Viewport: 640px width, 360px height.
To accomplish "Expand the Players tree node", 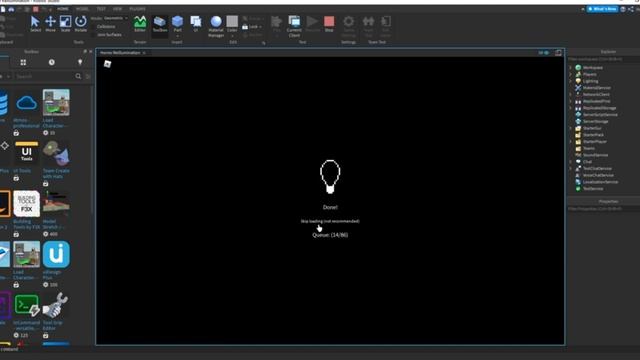I will coord(571,74).
